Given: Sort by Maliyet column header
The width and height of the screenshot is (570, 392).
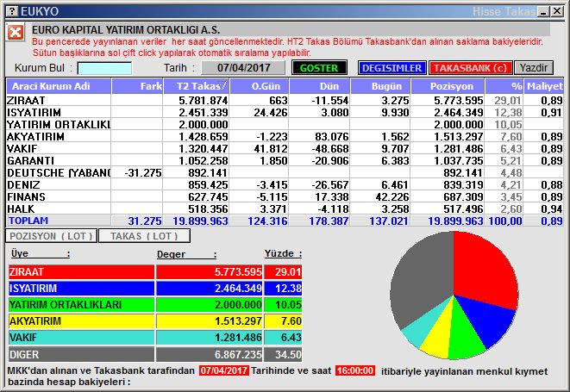Looking at the screenshot, I should pos(544,86).
